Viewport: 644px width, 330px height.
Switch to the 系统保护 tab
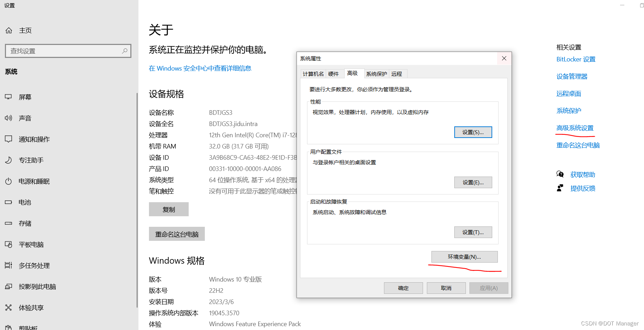376,74
